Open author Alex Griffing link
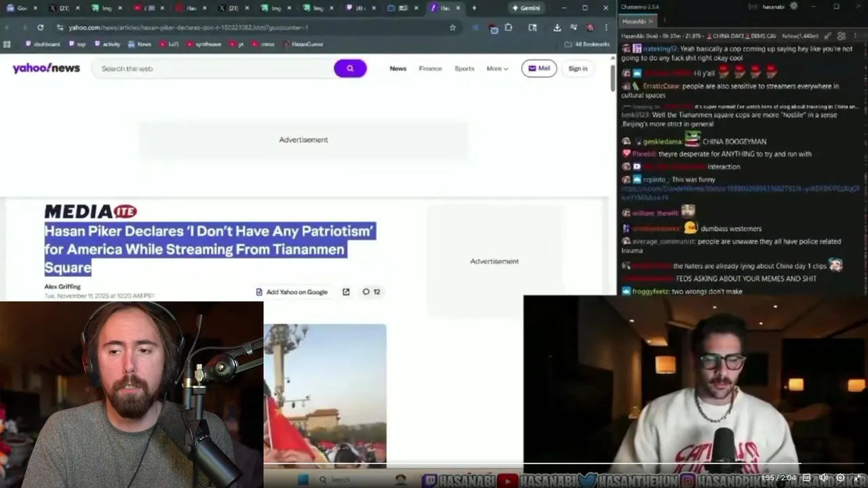Screen dimensions: 868x488 tap(62, 287)
